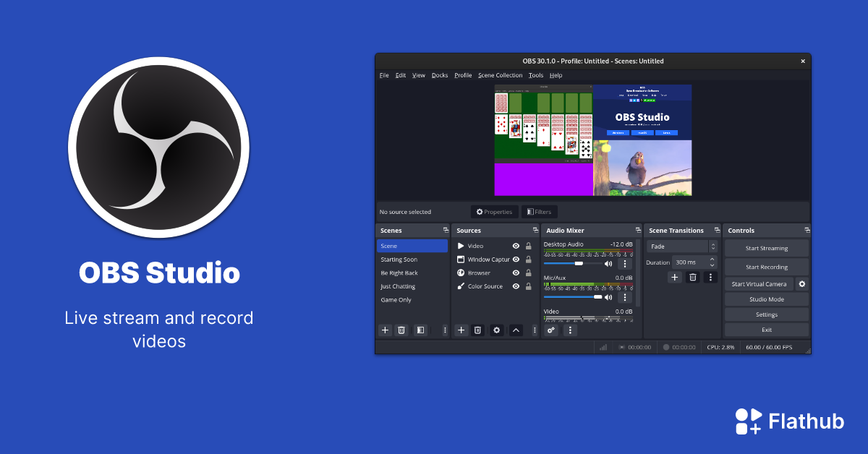
Task: Open the Fade transition dropdown
Action: pyautogui.click(x=682, y=247)
